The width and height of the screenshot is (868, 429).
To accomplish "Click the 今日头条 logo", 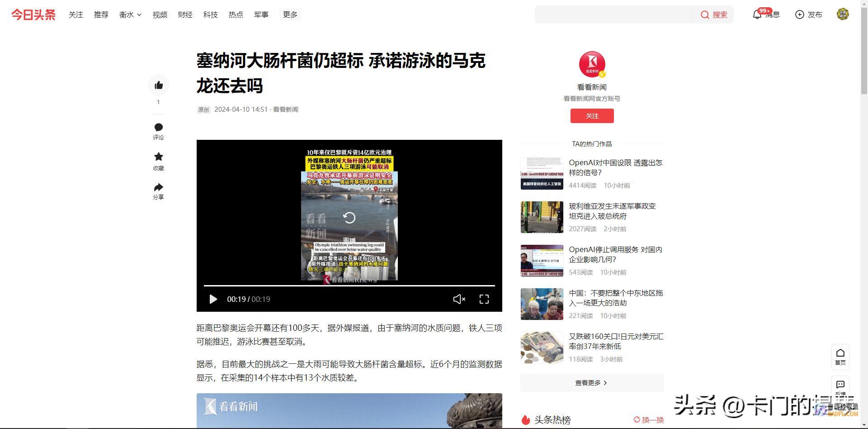I will tap(33, 14).
